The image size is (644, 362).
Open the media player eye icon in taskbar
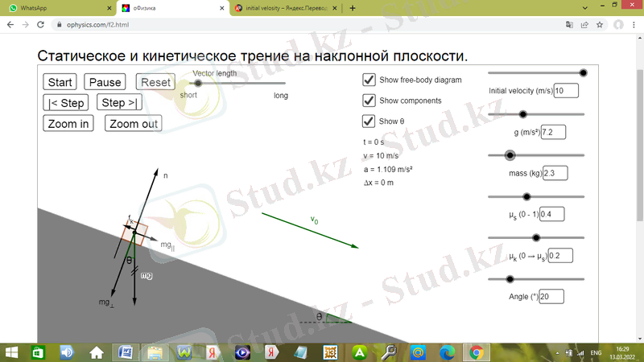[x=242, y=352]
